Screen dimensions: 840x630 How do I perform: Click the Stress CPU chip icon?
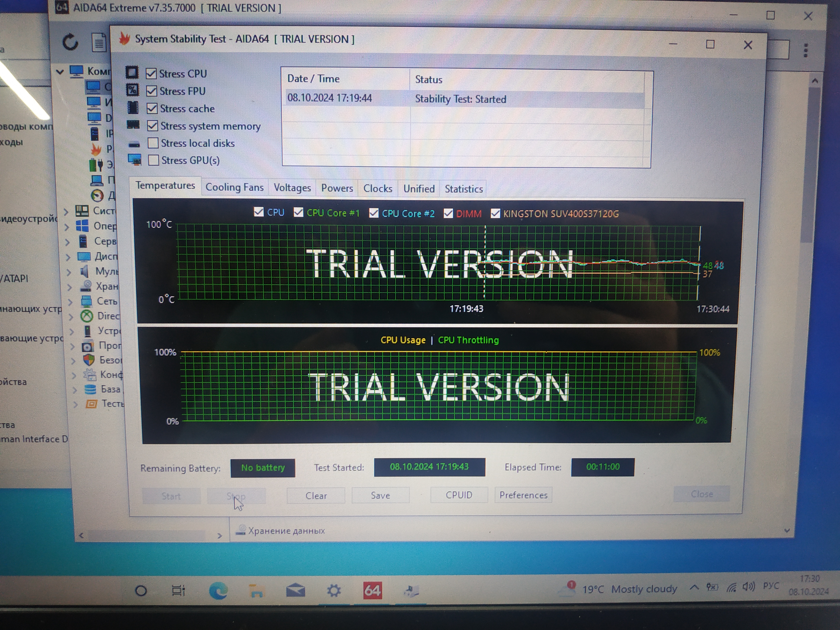pyautogui.click(x=132, y=72)
